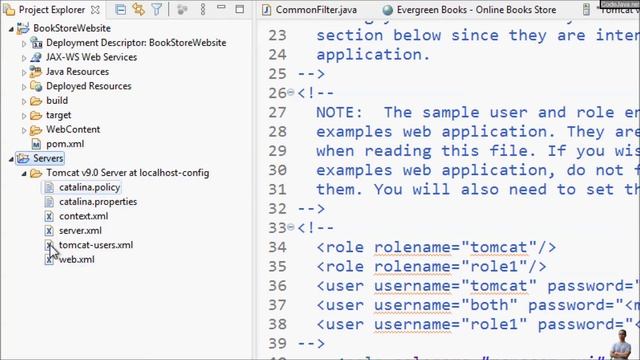Select the build folder row
The image size is (640, 360).
click(57, 100)
